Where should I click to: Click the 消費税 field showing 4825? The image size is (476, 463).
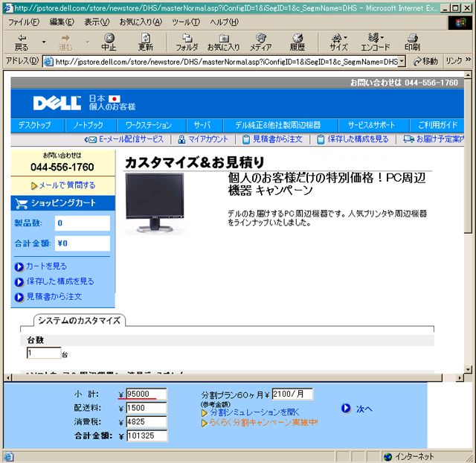click(147, 421)
